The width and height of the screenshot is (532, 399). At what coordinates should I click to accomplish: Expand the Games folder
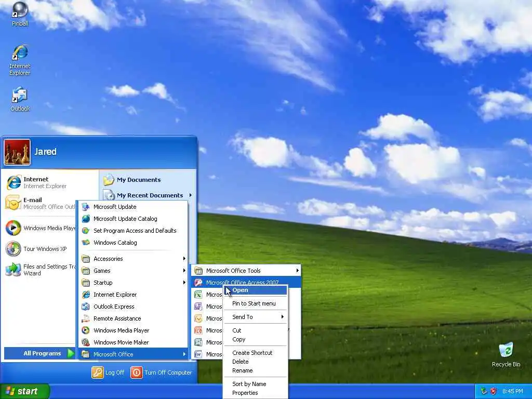133,271
